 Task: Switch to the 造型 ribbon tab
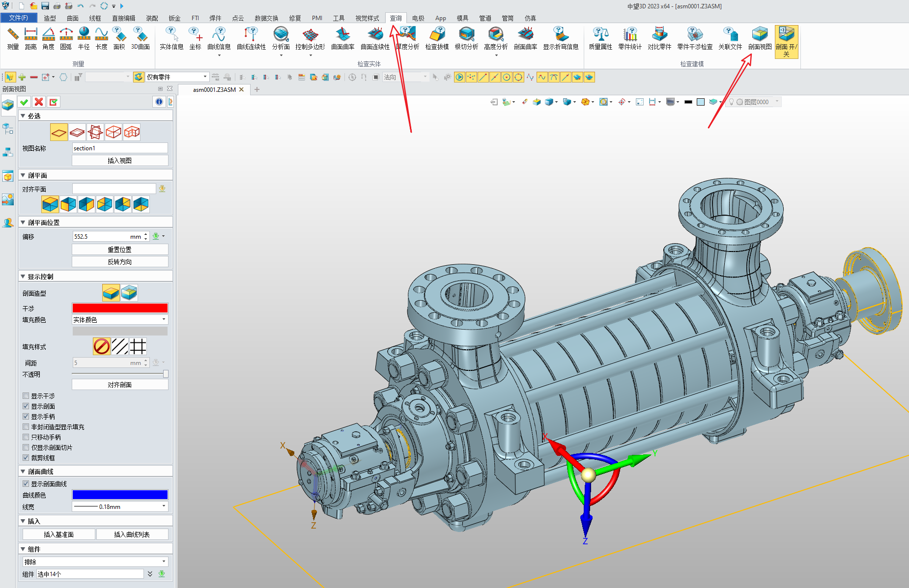[x=50, y=18]
